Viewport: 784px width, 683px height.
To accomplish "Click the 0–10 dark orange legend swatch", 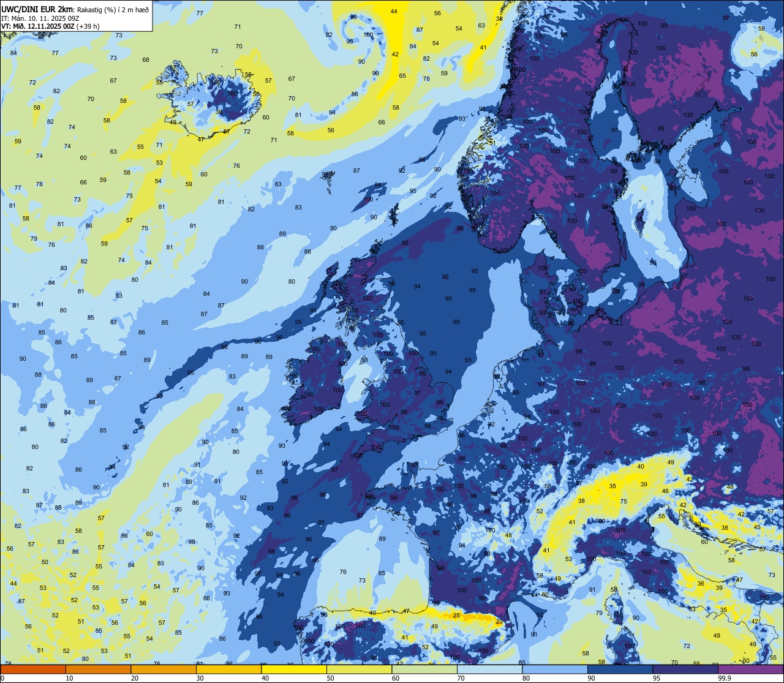I will (33, 670).
